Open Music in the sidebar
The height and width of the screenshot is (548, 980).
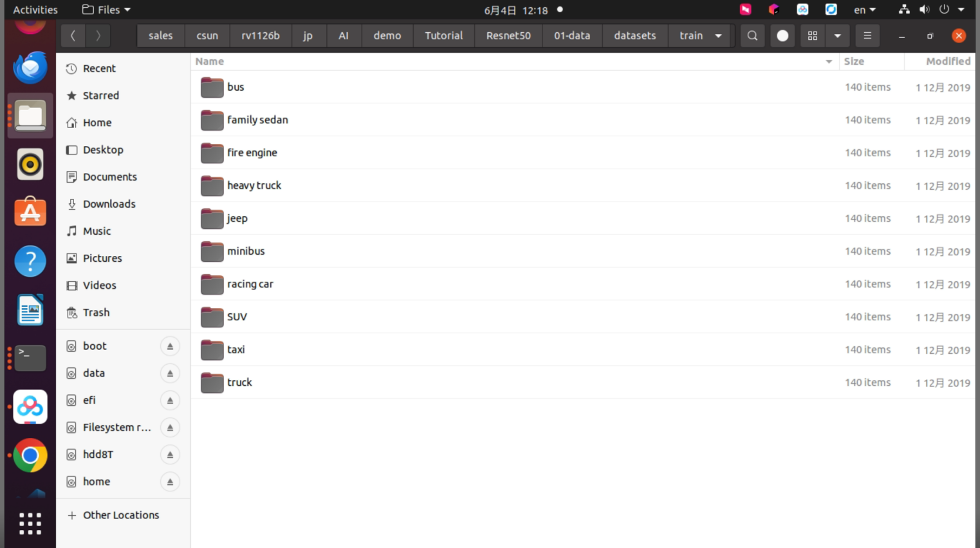123,231
